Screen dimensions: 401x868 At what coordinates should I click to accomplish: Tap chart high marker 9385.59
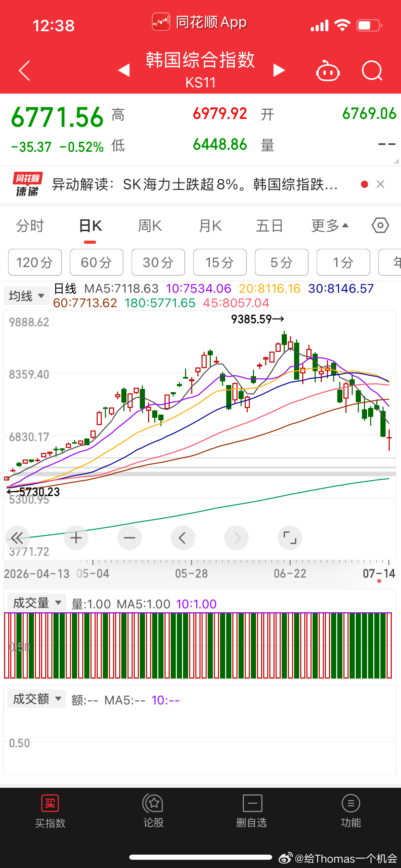[x=257, y=319]
